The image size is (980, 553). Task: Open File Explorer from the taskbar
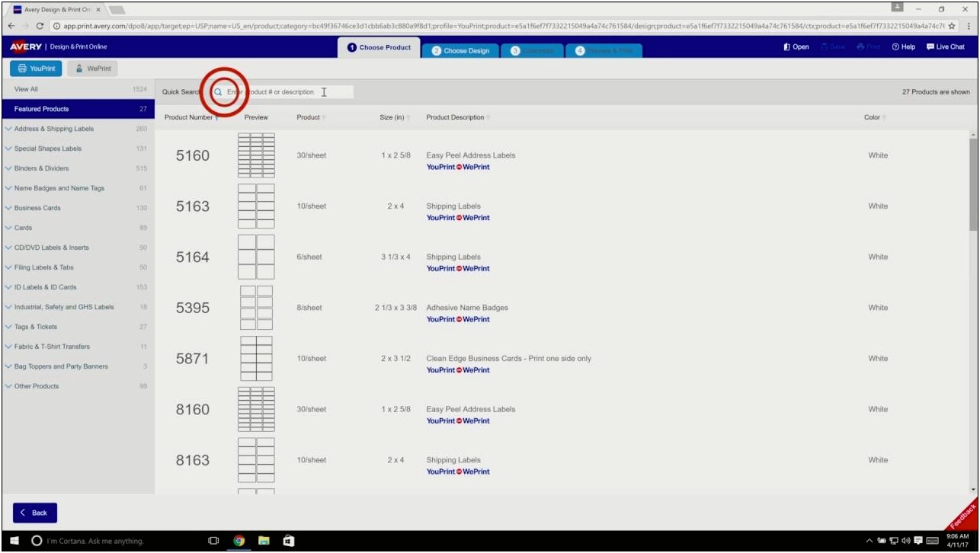click(x=264, y=541)
